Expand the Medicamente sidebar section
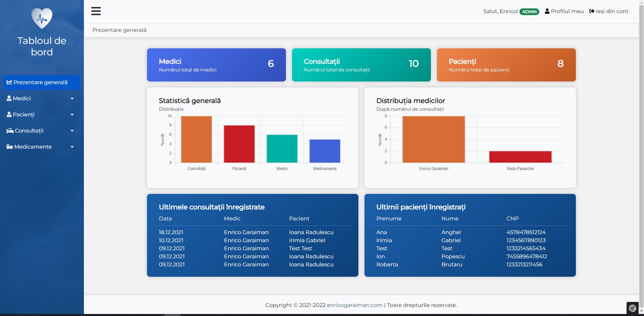This screenshot has height=316, width=644. [x=72, y=147]
